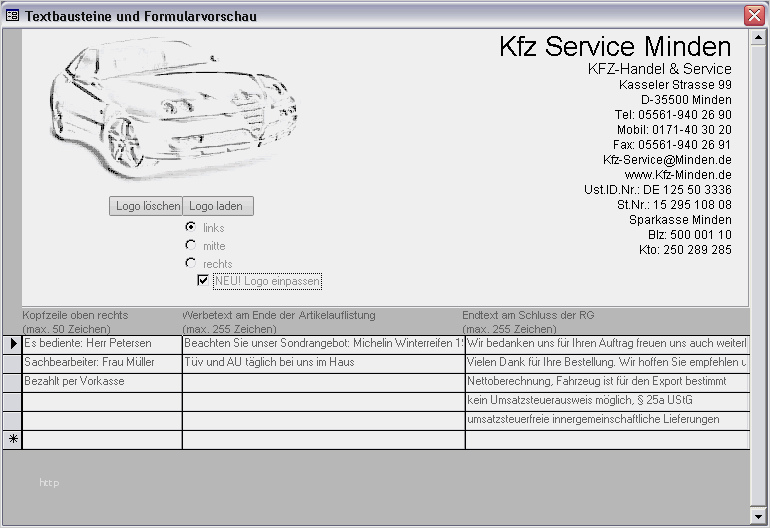The image size is (770, 528).
Task: Click the form icon in title bar
Action: 13,16
